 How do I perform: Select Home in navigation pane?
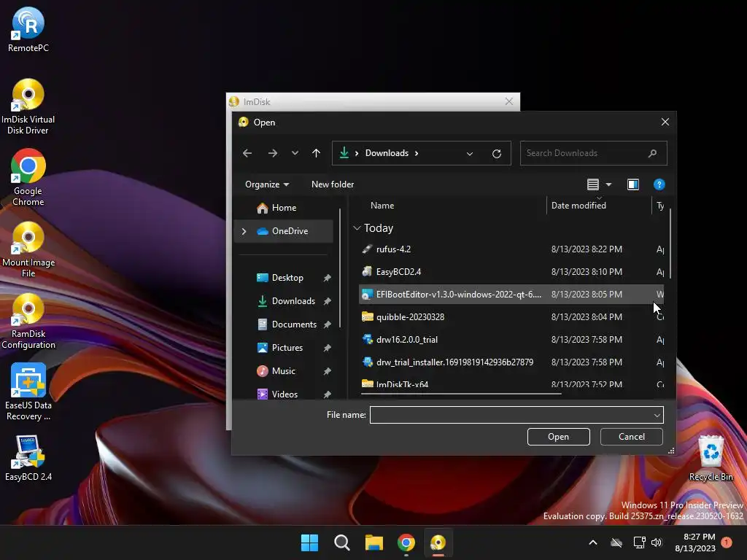(285, 208)
